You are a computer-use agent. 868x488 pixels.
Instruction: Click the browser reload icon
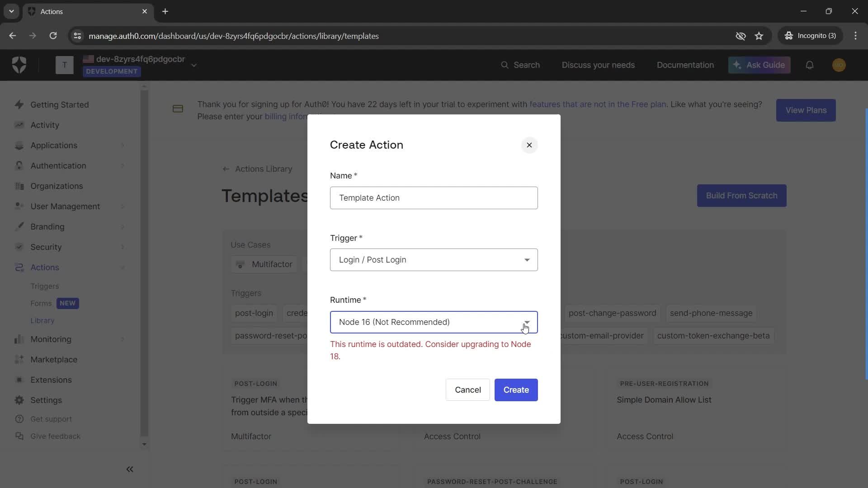click(53, 36)
